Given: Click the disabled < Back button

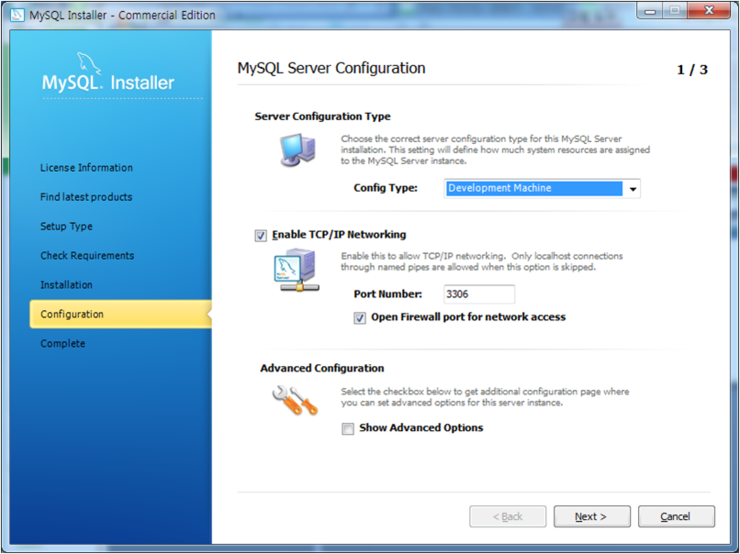Looking at the screenshot, I should tap(507, 516).
